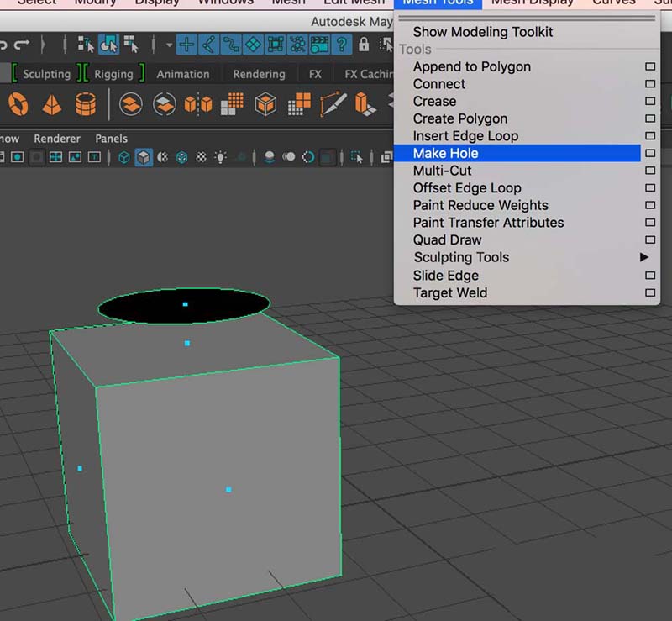Toggle film gate icon in viewport toolbar

point(17,157)
